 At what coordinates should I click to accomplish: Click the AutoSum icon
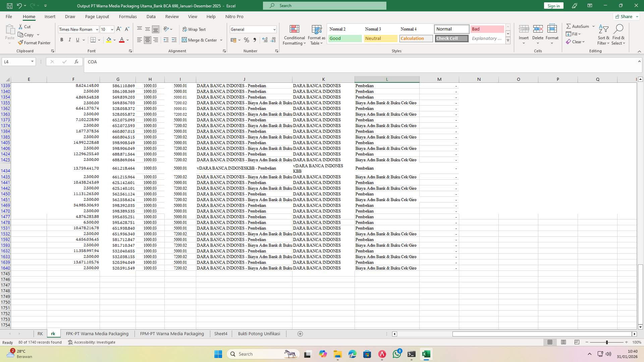(569, 26)
